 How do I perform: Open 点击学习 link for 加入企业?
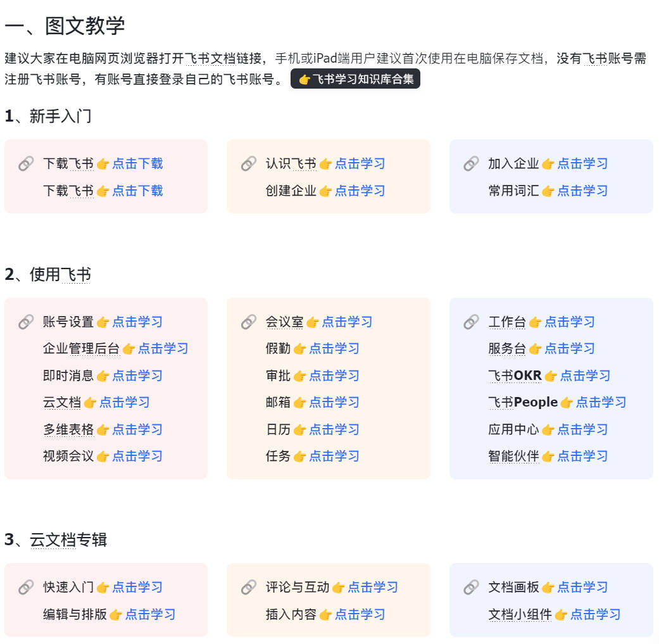582,163
